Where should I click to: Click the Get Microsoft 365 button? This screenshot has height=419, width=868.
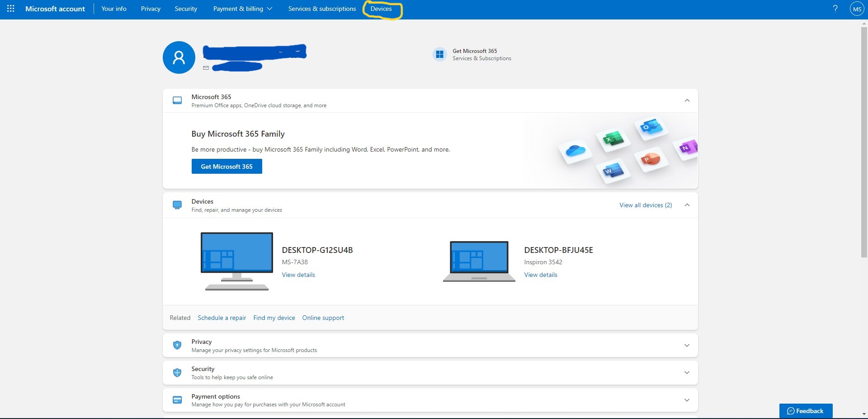(x=227, y=167)
